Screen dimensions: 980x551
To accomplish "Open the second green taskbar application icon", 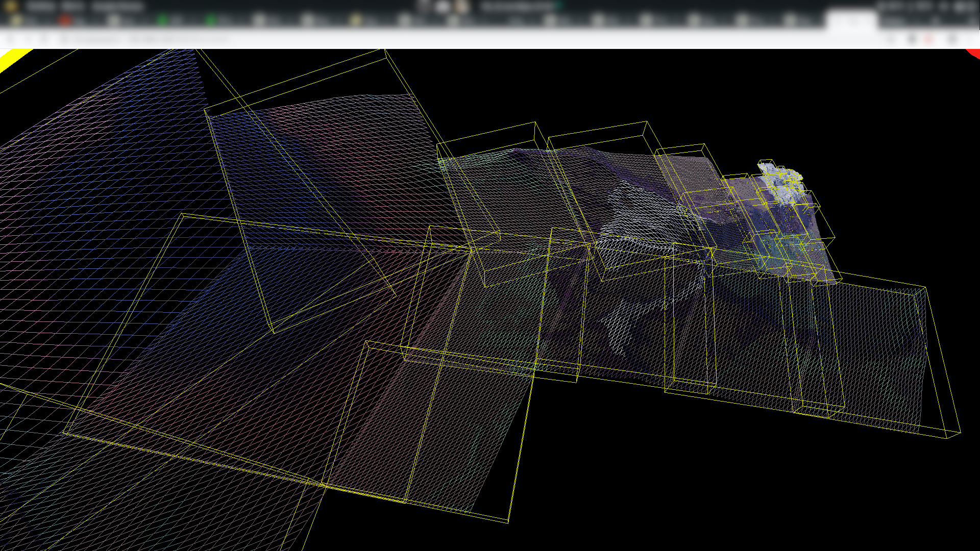I will click(x=211, y=20).
